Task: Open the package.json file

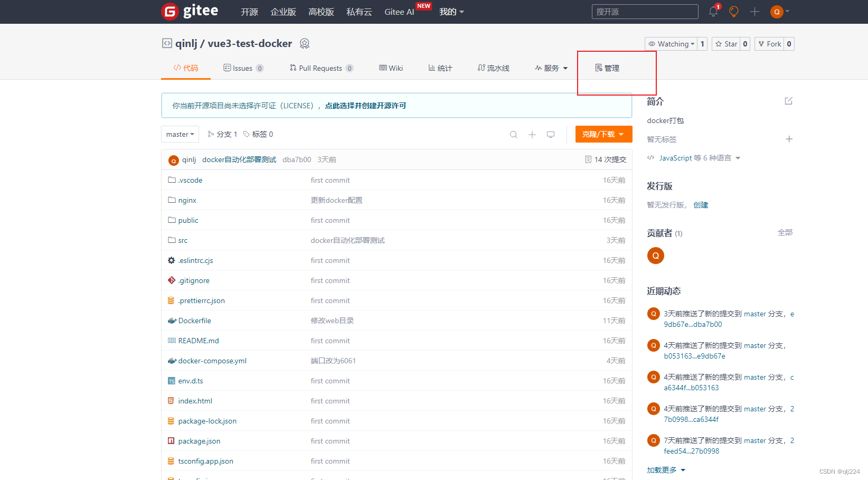Action: point(199,441)
